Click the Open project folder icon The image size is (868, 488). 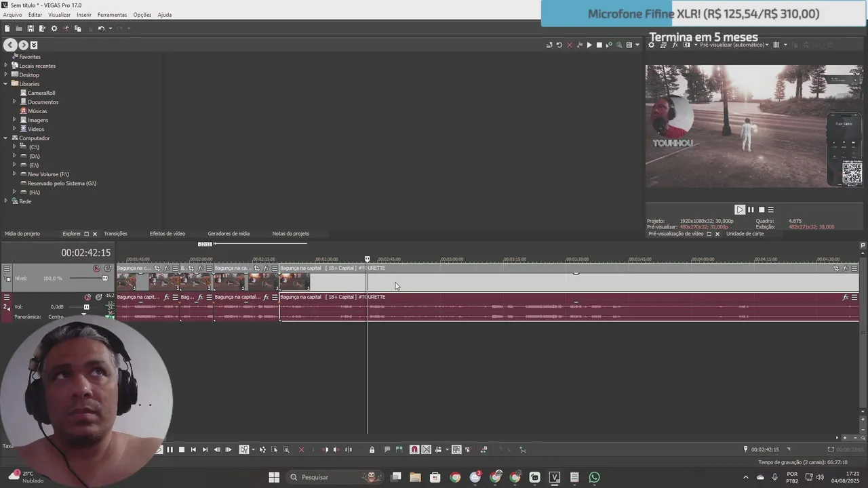(x=18, y=28)
